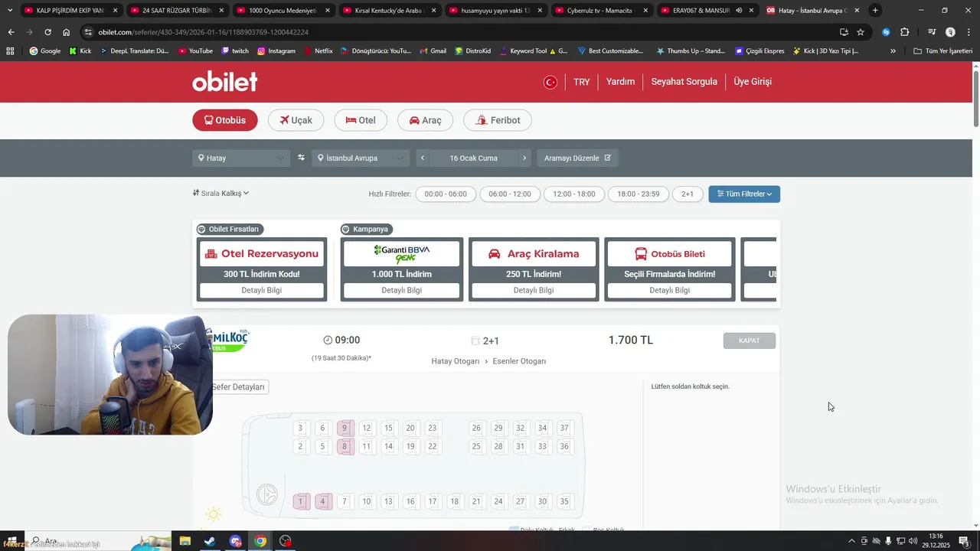Toggle the 06:00 - 12:00 quick filter
Screen dimensions: 980x551
pyautogui.click(x=510, y=194)
